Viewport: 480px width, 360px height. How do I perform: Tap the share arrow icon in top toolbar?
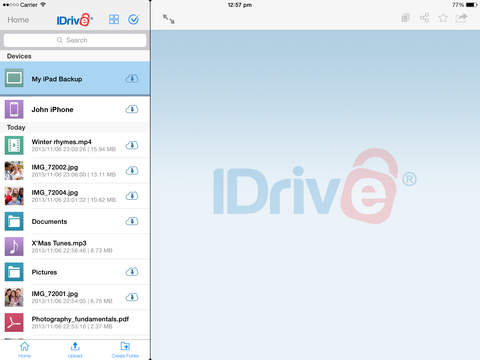pyautogui.click(x=462, y=18)
